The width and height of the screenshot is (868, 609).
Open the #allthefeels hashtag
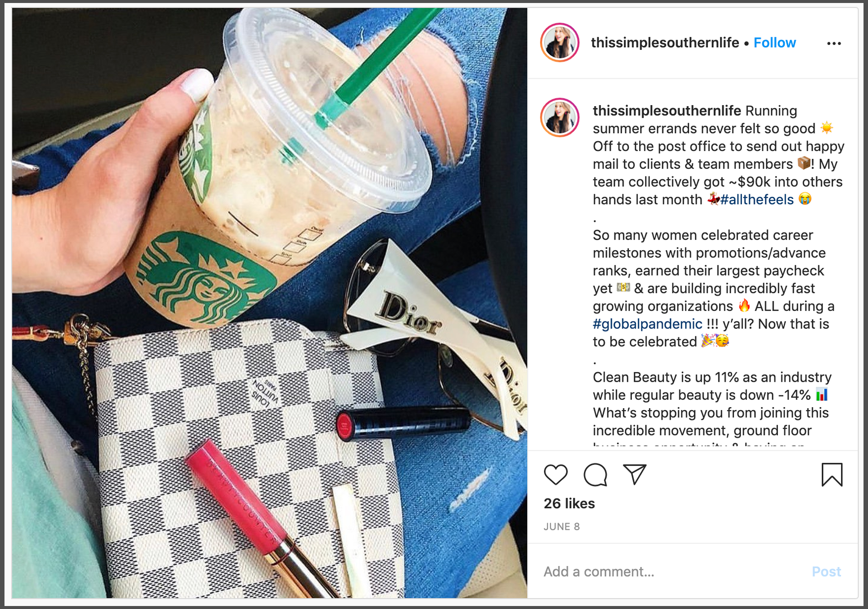pyautogui.click(x=757, y=200)
